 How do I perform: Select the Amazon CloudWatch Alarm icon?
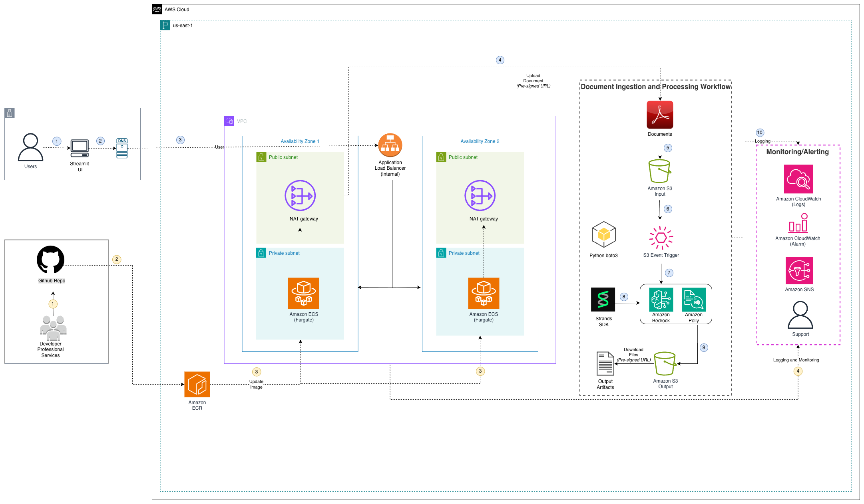[x=798, y=223]
